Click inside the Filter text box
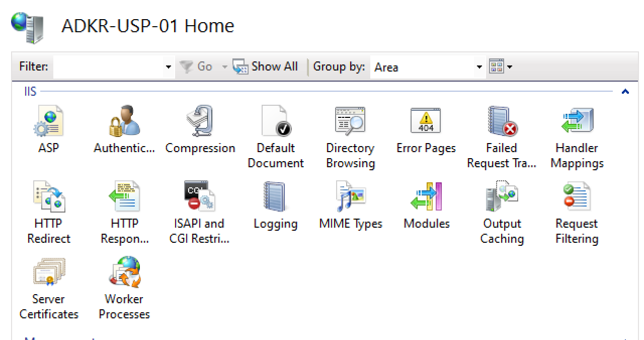Image resolution: width=644 pixels, height=340 pixels. point(108,66)
